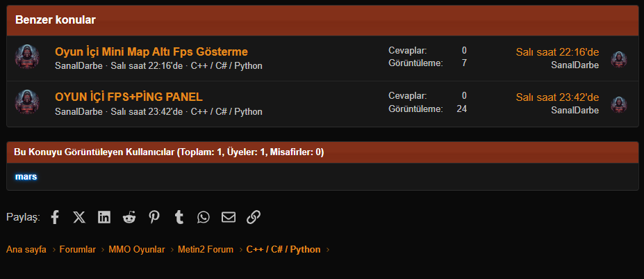Share this thread on Reddit
Image resolution: width=644 pixels, height=279 pixels.
point(129,217)
